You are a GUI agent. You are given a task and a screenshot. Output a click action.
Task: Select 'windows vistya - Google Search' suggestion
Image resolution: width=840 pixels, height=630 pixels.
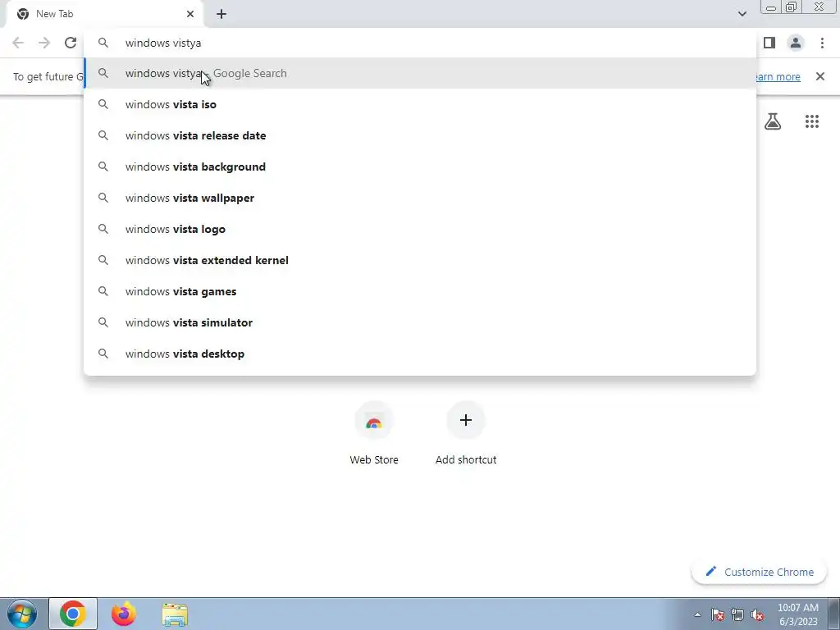pos(420,73)
